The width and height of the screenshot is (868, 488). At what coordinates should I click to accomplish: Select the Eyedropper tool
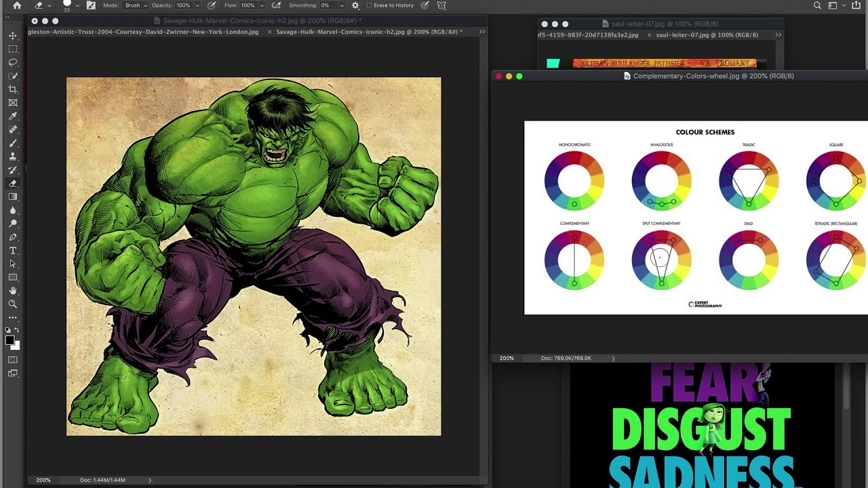click(13, 117)
